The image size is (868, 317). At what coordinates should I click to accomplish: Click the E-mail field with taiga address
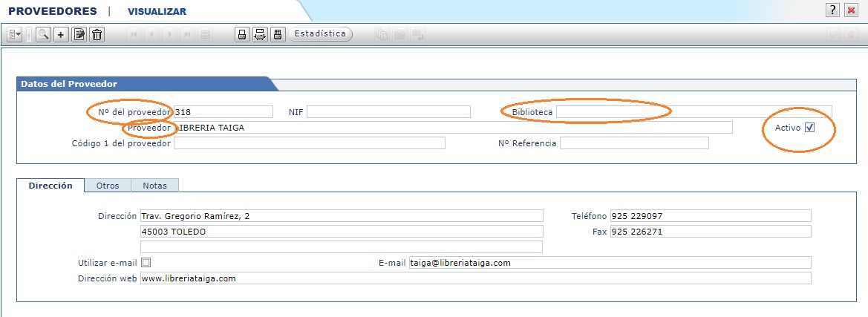pyautogui.click(x=609, y=263)
